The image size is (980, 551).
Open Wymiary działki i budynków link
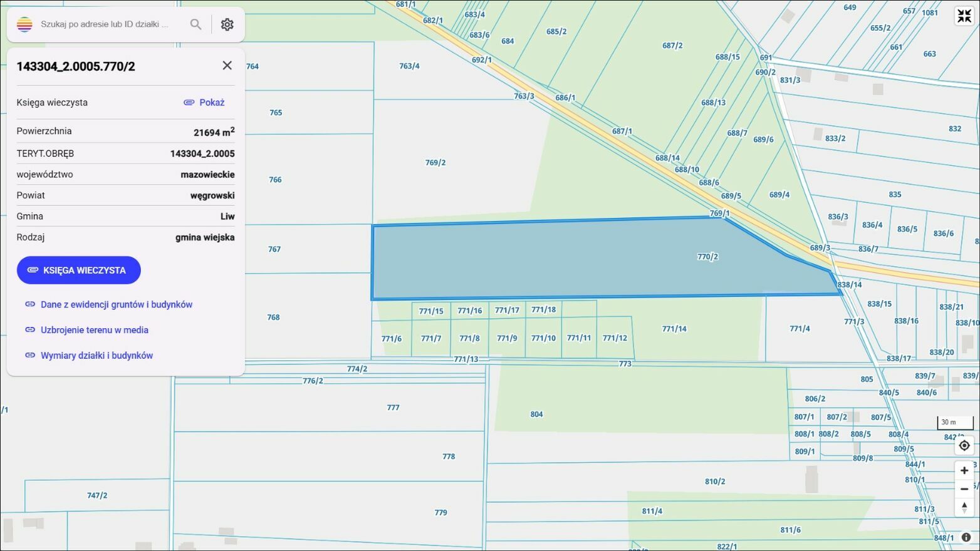coord(96,356)
